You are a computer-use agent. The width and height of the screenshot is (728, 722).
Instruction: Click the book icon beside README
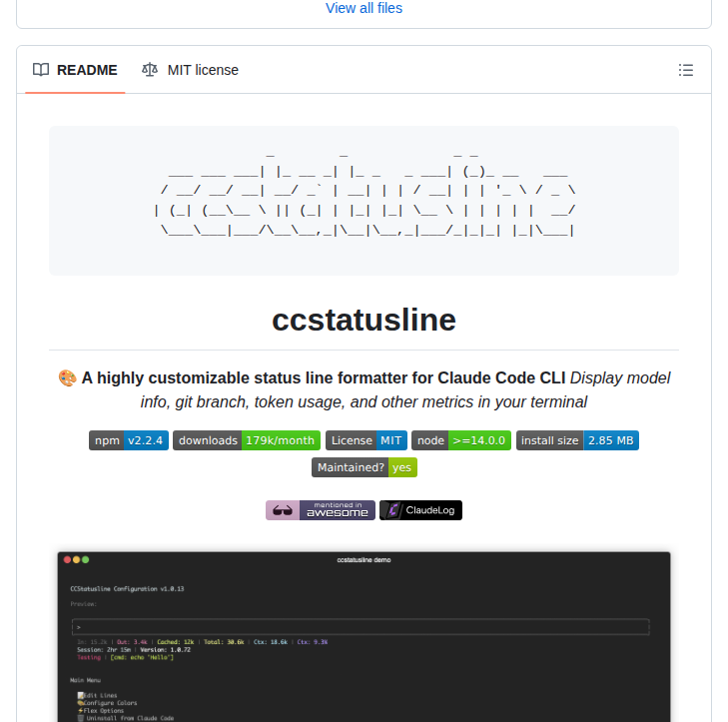[41, 70]
